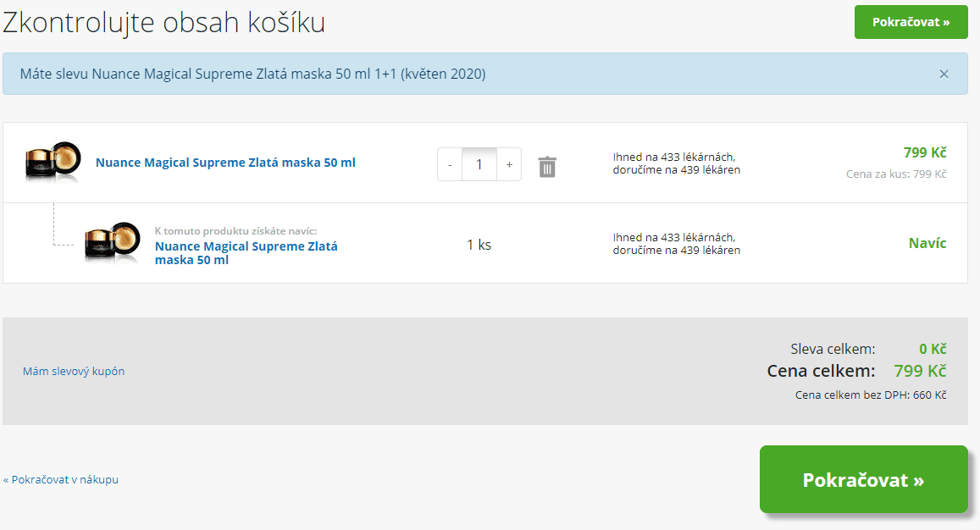
Task: Click Pokračovat v nákupu link
Action: (61, 479)
